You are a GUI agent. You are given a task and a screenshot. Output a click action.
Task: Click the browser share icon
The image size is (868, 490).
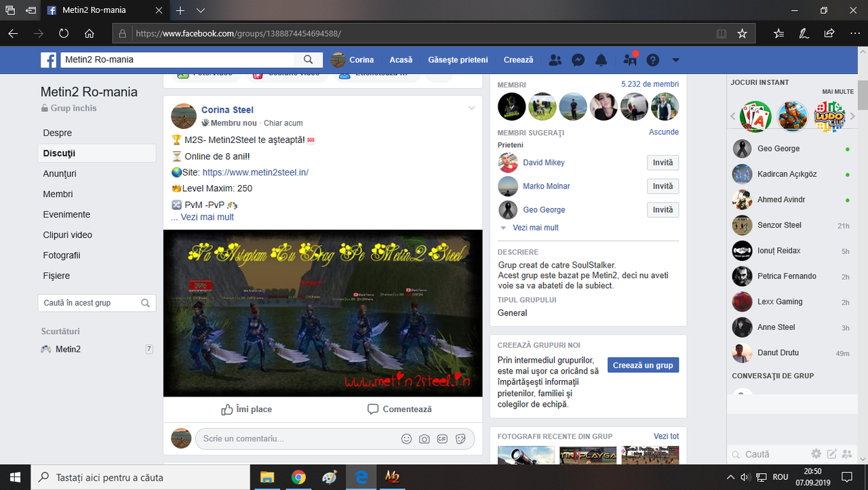(x=829, y=33)
